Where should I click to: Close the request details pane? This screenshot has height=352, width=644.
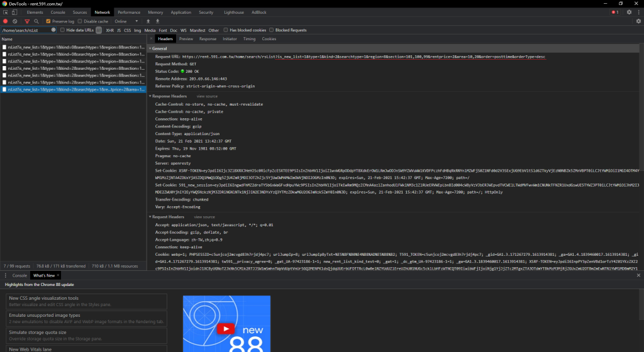tap(151, 38)
